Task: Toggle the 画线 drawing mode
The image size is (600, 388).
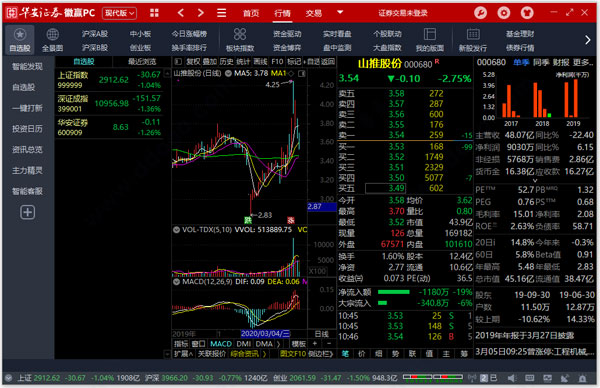Action: (260, 62)
